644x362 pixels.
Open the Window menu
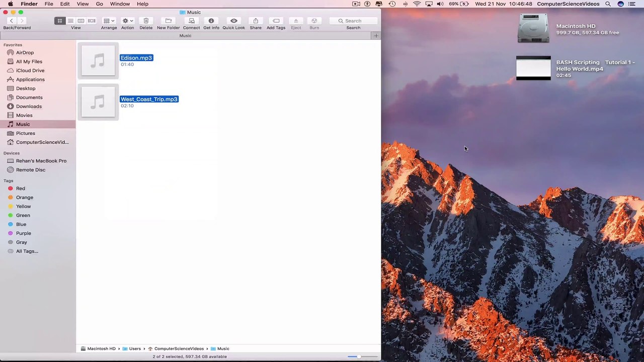[120, 4]
